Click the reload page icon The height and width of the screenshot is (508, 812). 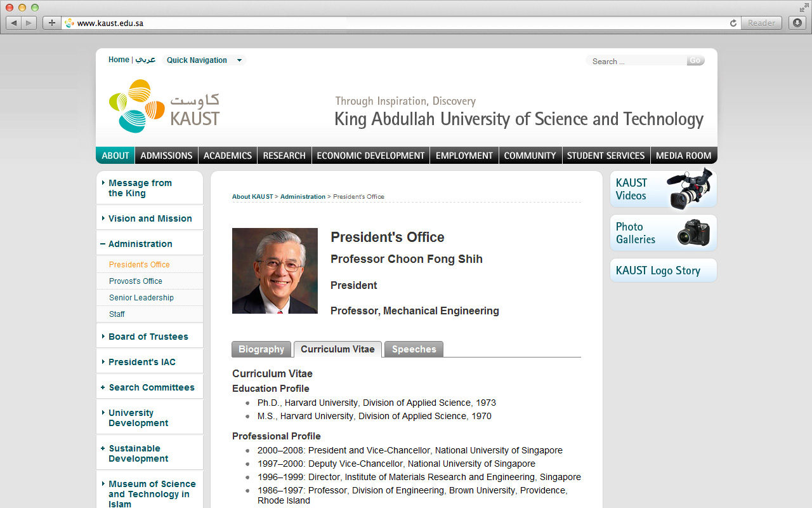point(733,23)
